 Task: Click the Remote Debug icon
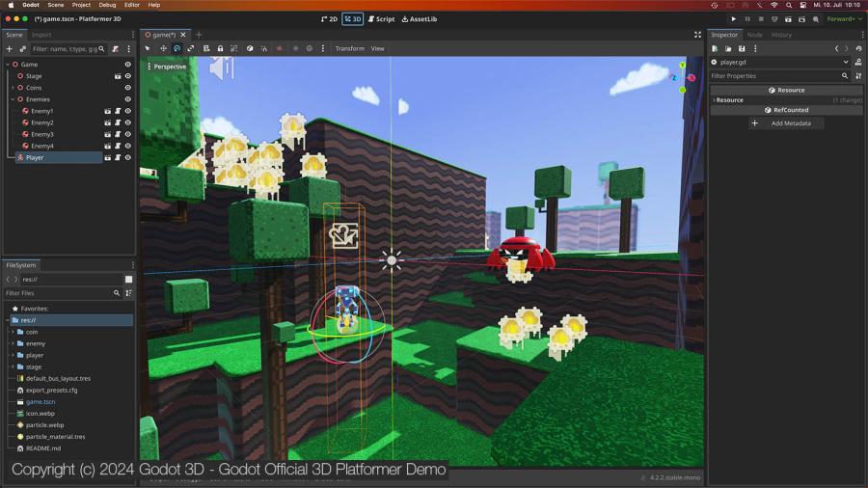(x=774, y=19)
